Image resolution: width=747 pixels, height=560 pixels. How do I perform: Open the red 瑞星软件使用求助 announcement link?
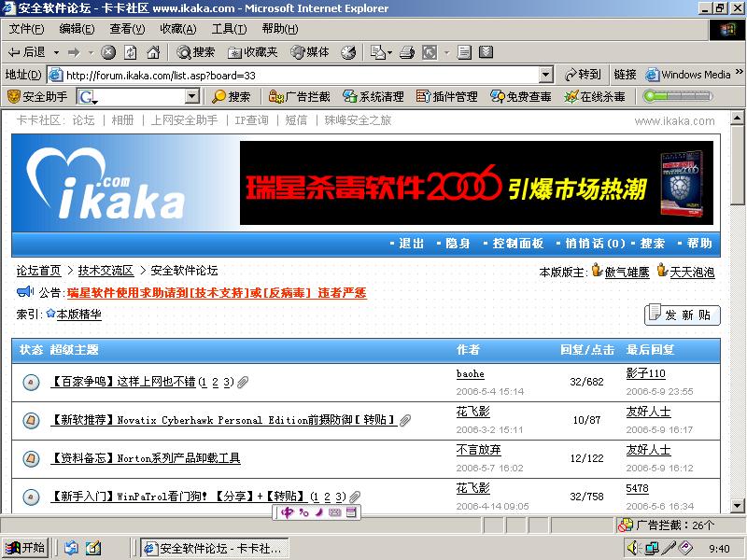[217, 292]
